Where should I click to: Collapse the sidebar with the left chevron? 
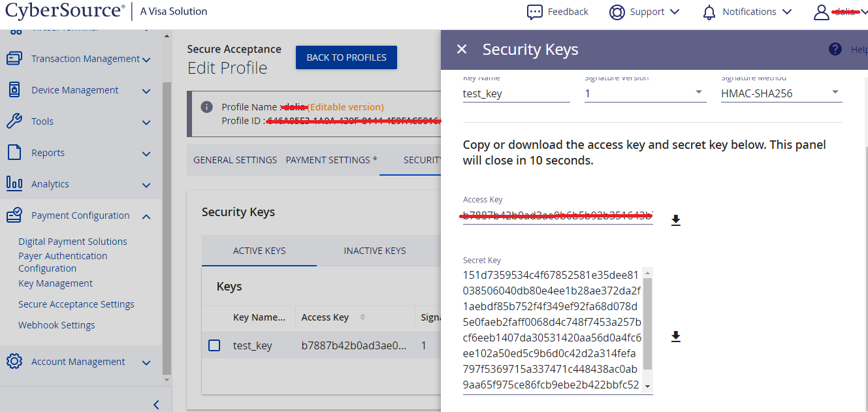tap(156, 405)
